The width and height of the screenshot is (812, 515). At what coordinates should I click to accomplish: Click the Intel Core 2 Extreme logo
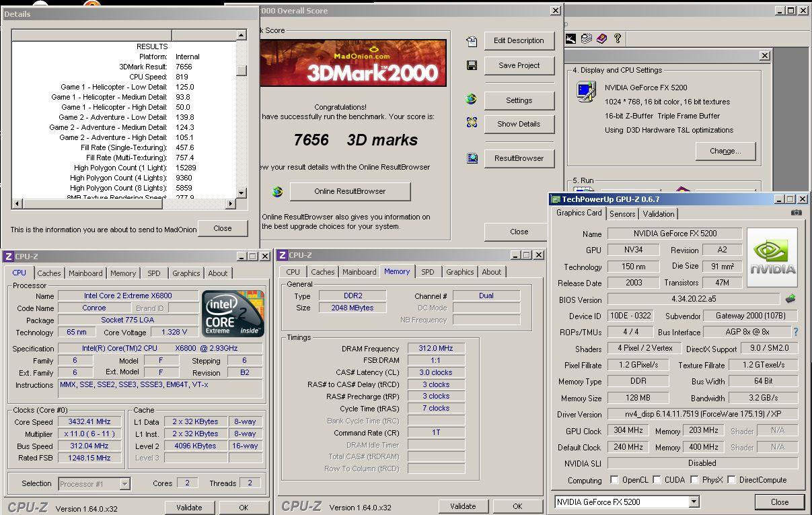click(233, 314)
